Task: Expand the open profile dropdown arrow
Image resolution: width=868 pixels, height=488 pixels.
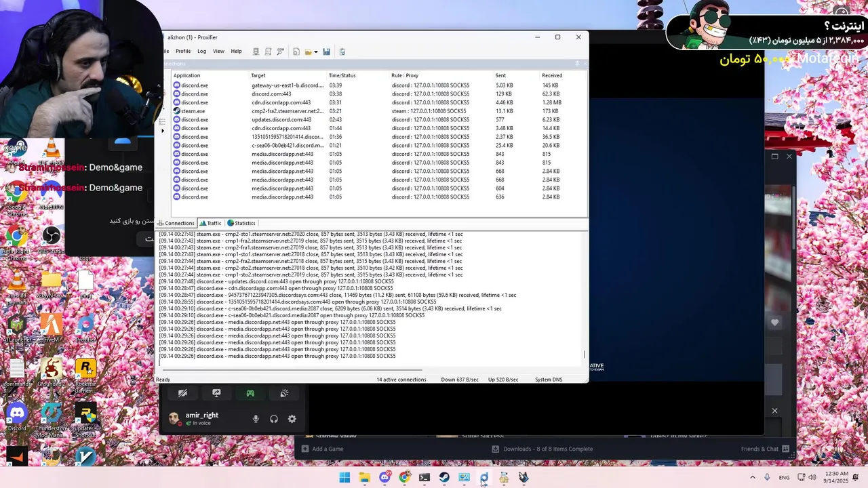Action: coord(316,52)
